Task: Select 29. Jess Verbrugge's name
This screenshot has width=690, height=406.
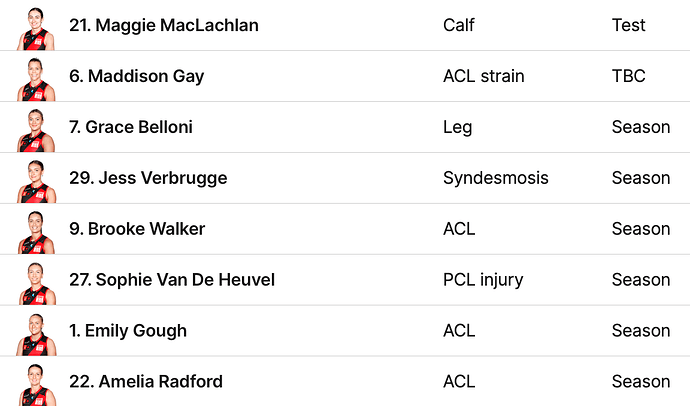Action: [x=148, y=178]
